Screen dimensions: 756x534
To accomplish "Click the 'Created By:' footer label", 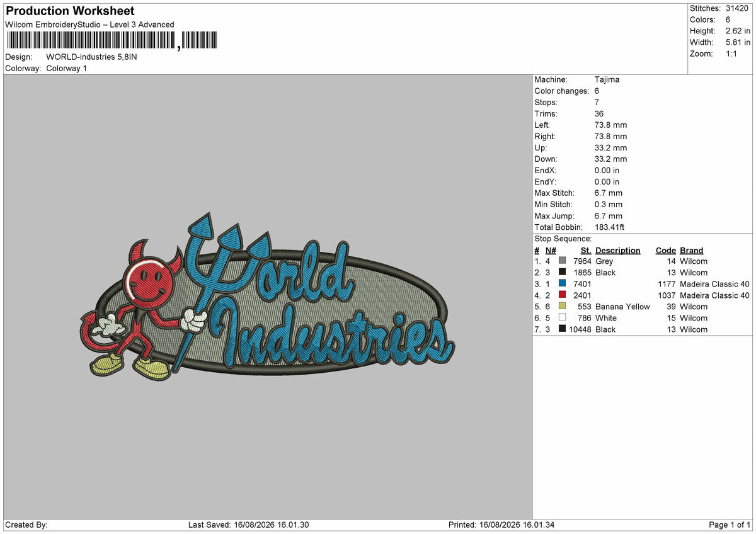I will click(26, 525).
